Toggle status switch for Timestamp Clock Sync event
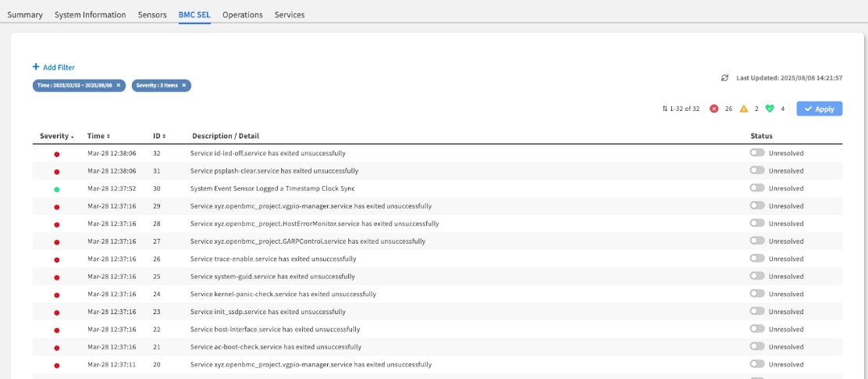 (756, 188)
